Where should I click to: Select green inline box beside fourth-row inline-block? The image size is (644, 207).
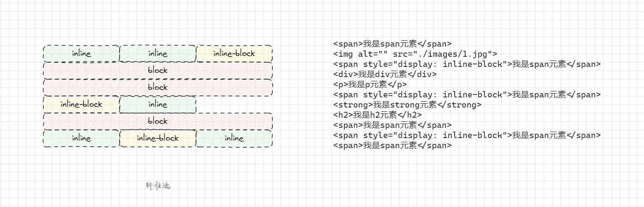click(157, 105)
